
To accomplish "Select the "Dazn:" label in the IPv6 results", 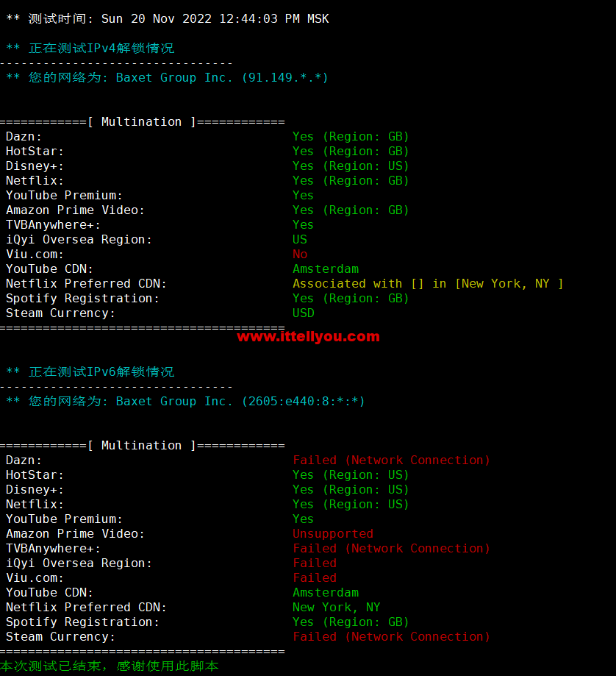I will click(x=24, y=460).
